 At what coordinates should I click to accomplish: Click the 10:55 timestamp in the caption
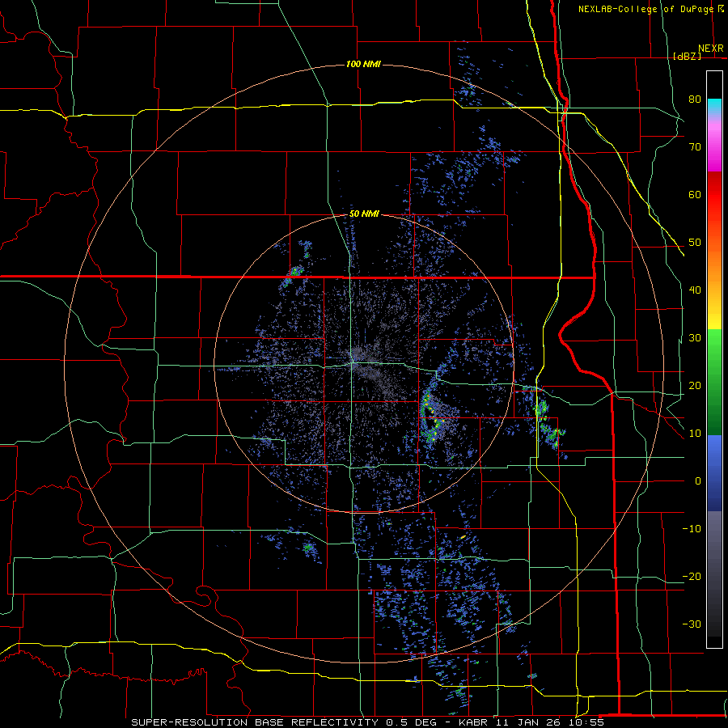pos(586,722)
